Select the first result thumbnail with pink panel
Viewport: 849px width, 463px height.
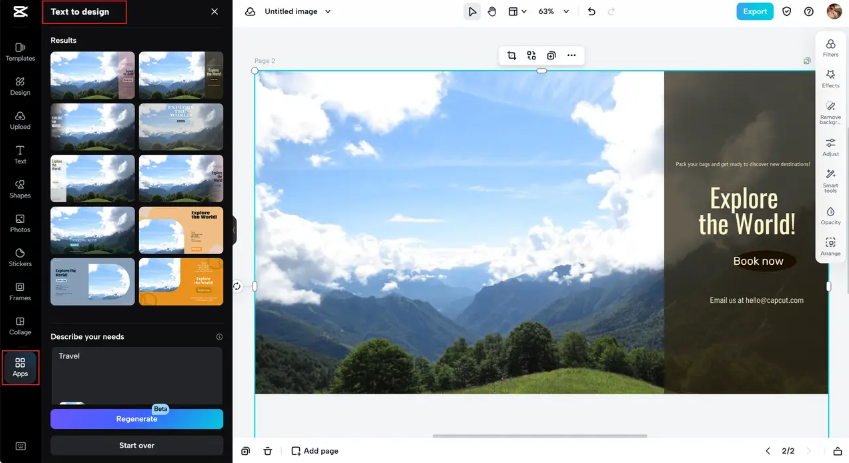(93, 75)
